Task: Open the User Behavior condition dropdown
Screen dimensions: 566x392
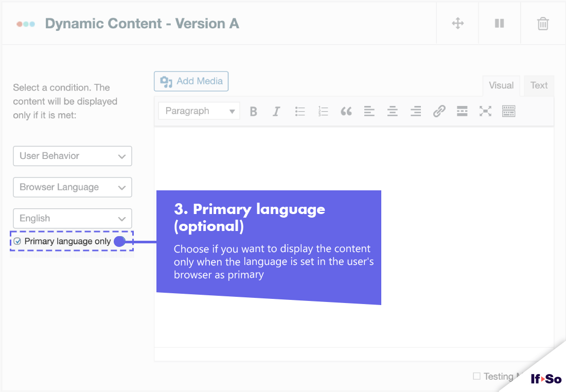Action: (72, 156)
